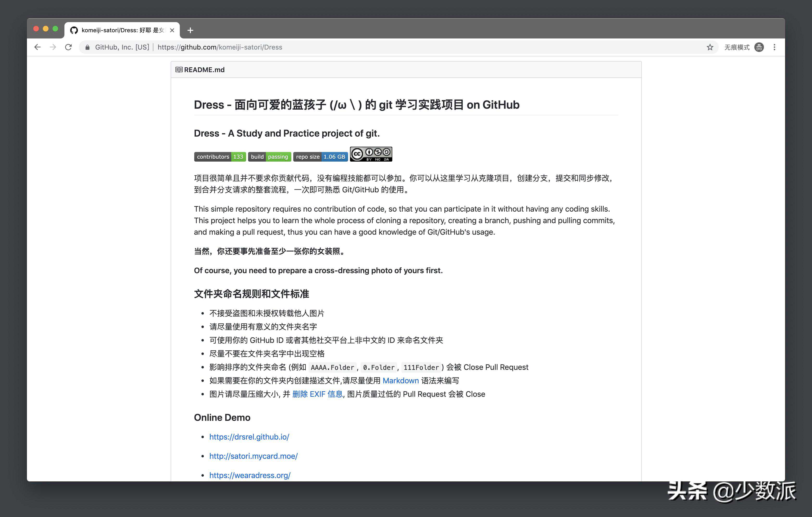
Task: Click the browser forward arrow
Action: point(53,47)
